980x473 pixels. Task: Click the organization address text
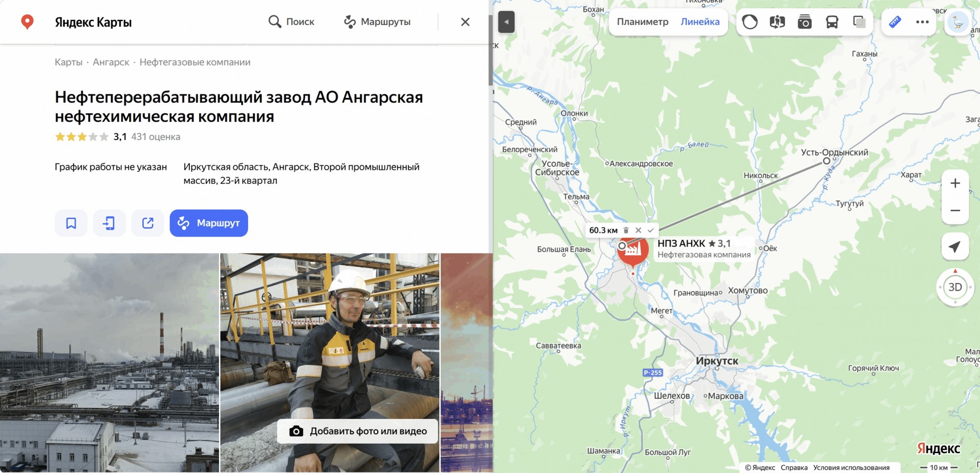(x=301, y=173)
